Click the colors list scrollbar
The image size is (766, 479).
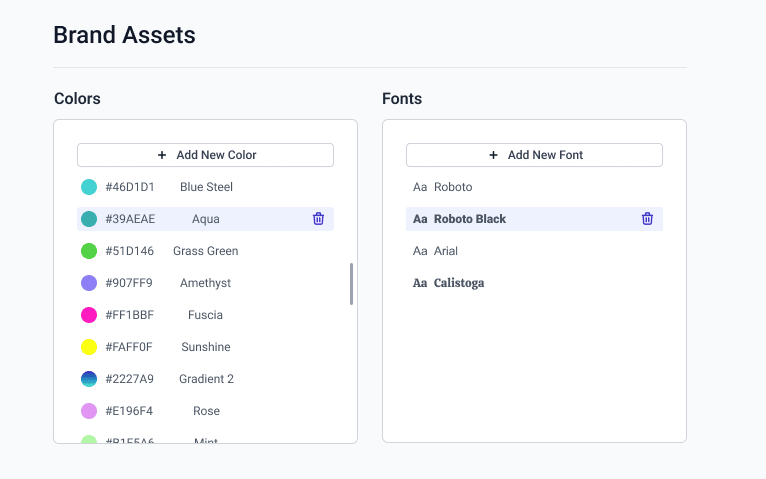coord(351,284)
